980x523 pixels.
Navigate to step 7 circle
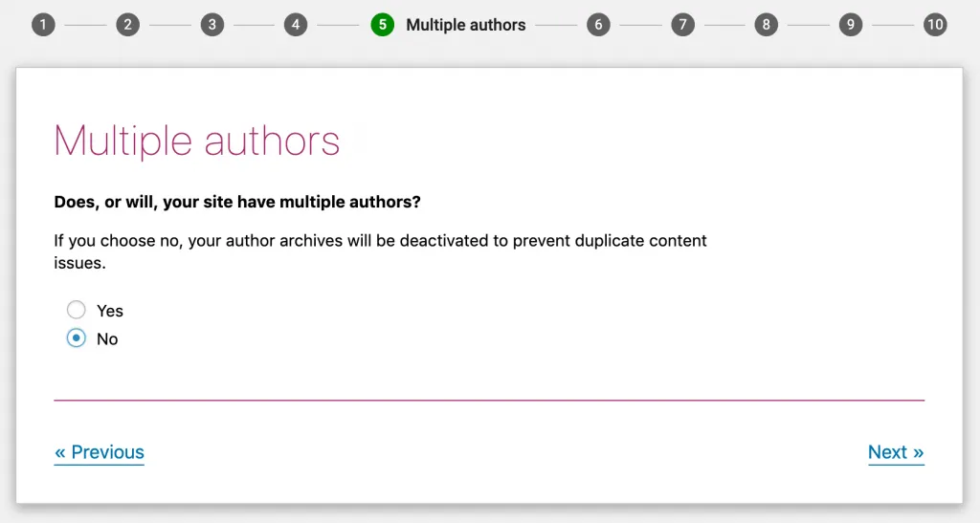click(682, 25)
